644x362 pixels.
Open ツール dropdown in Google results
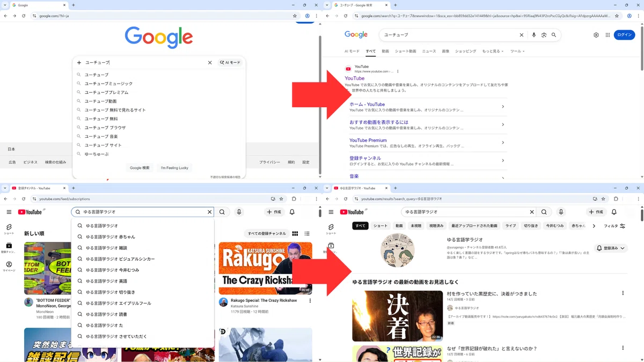point(517,51)
